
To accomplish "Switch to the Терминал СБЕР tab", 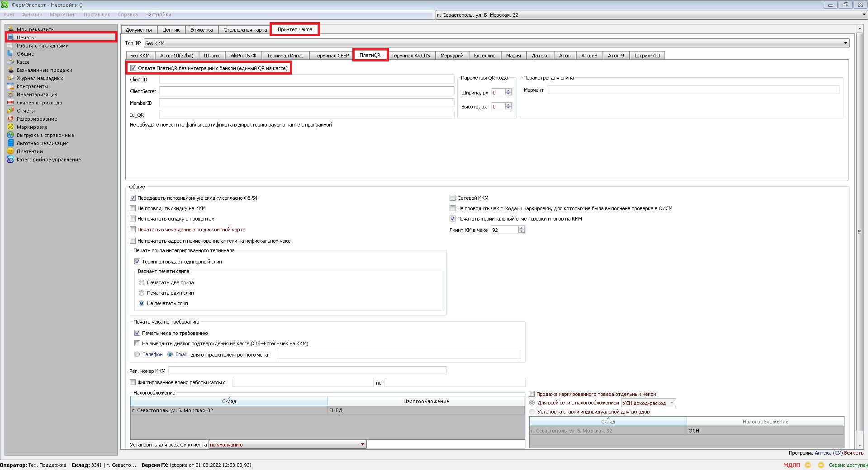I will pyautogui.click(x=332, y=56).
